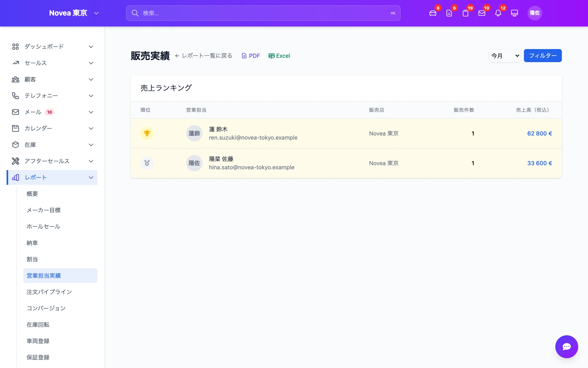Go back via レポート一覧に戻る link
Screen dimensions: 588x368
point(204,56)
